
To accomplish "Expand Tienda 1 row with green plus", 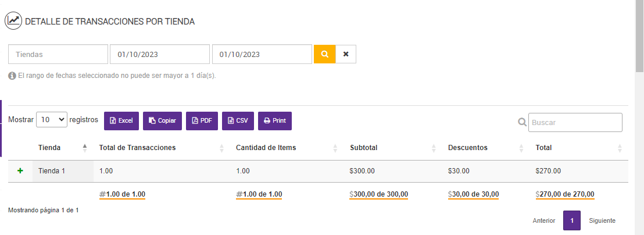I will (x=20, y=171).
